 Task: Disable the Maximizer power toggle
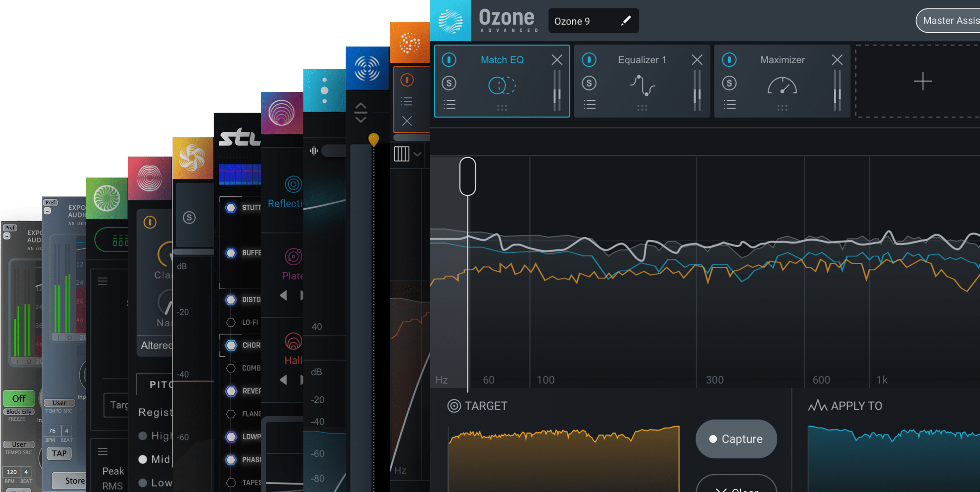(729, 60)
